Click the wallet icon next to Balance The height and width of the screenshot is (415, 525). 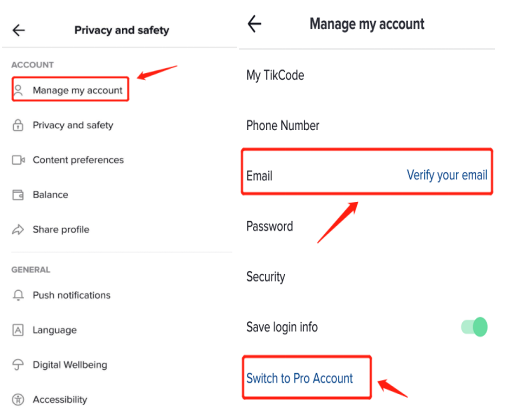pos(18,195)
